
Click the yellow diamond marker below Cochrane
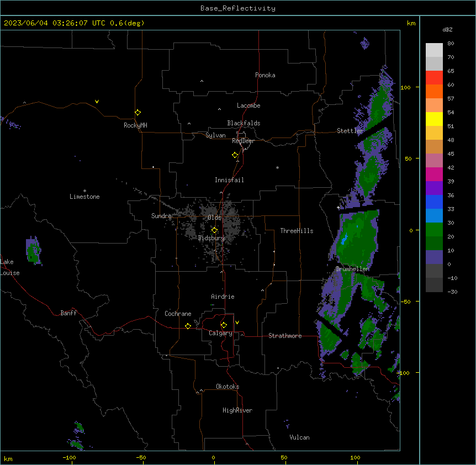[x=188, y=326]
